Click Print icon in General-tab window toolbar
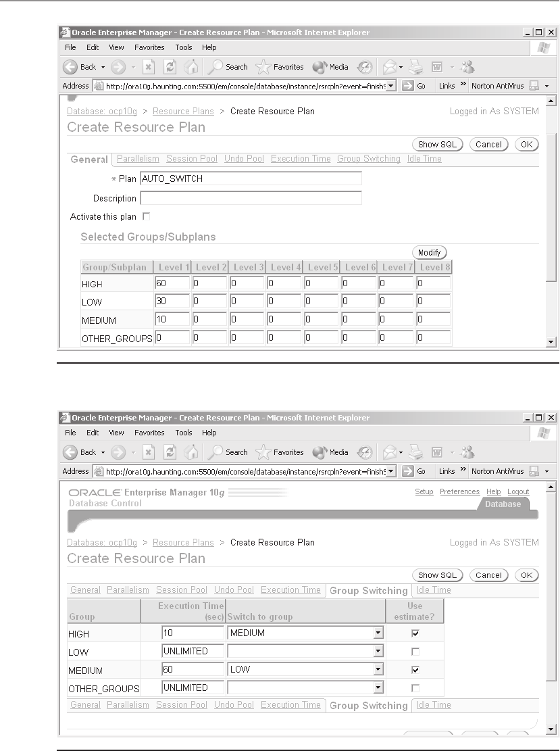Image resolution: width=560 pixels, height=751 pixels. coord(415,67)
